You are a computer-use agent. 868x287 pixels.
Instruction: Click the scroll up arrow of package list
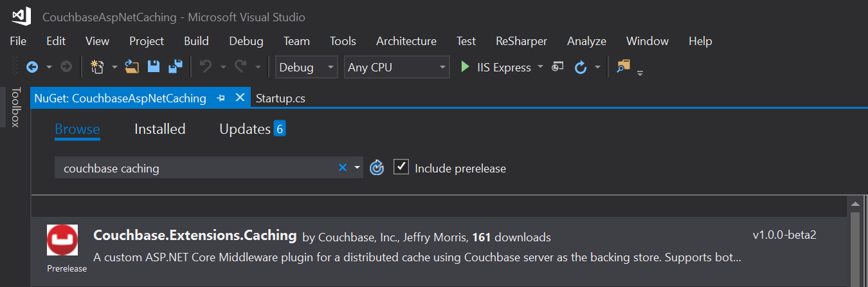tap(855, 204)
